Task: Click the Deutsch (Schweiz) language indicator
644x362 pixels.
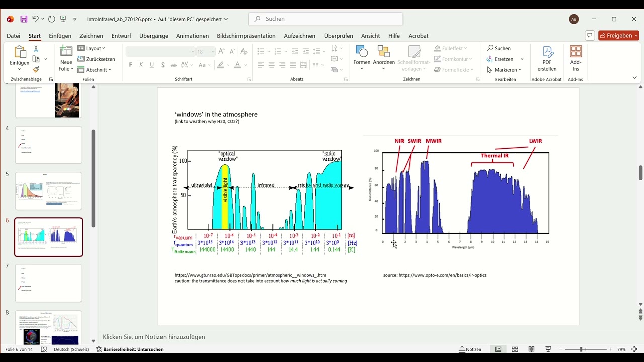Action: point(71,349)
